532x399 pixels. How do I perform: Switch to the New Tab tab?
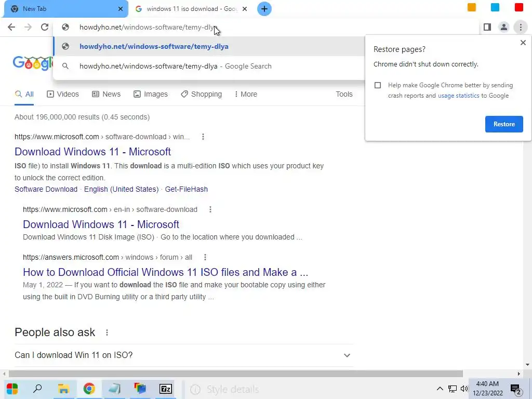click(x=66, y=9)
